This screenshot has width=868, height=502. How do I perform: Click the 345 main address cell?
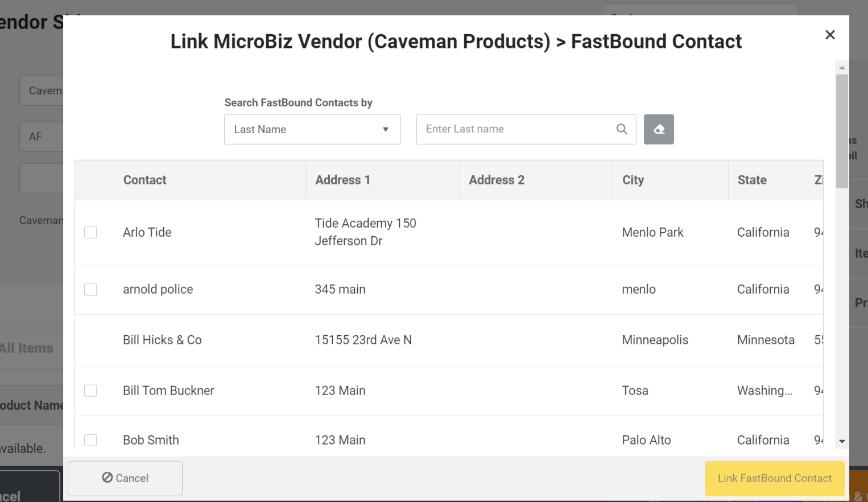pos(340,289)
